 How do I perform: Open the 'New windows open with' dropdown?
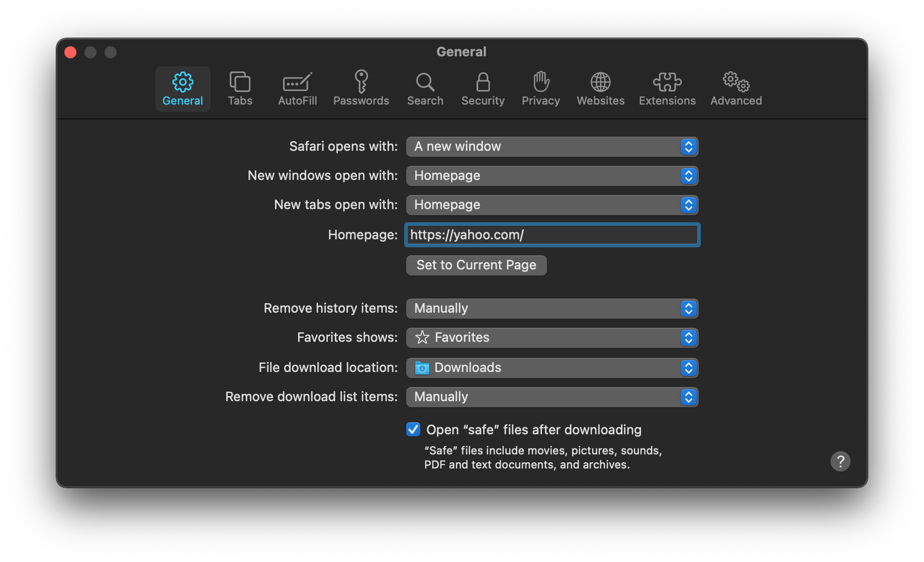(552, 175)
